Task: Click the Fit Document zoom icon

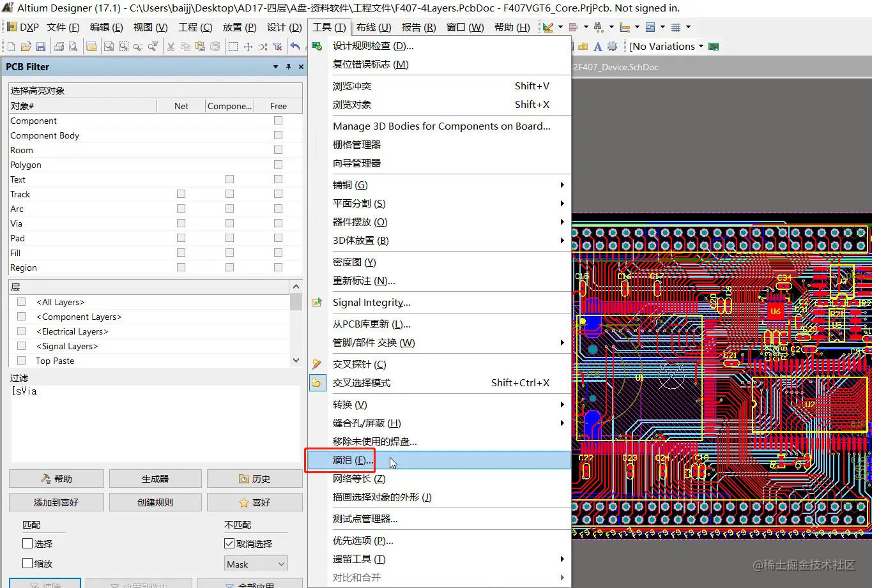Action: (x=109, y=47)
